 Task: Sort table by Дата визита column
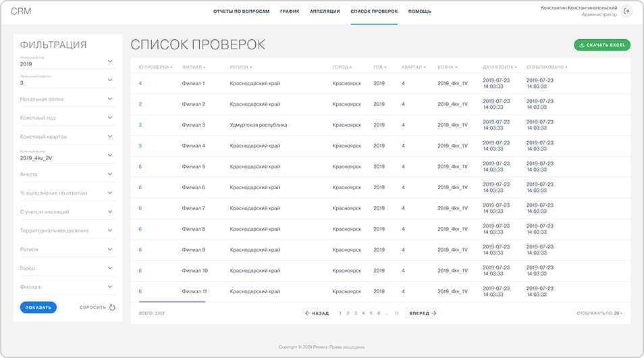click(x=500, y=68)
